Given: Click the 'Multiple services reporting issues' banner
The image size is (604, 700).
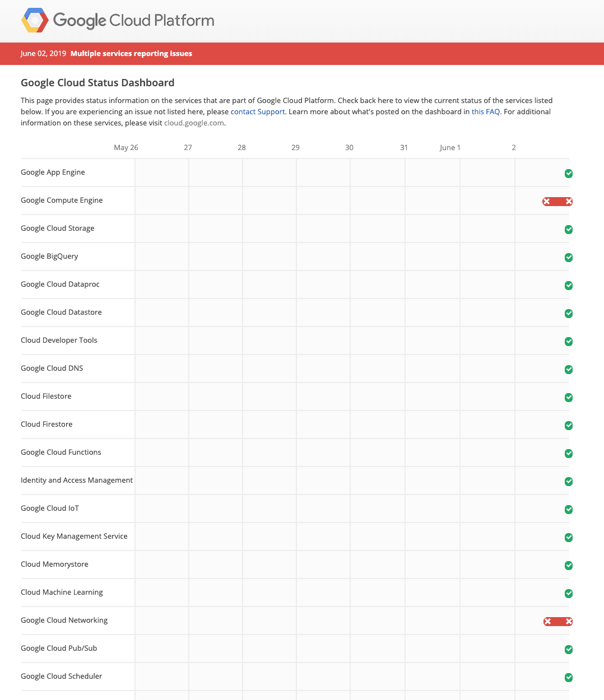Looking at the screenshot, I should point(131,54).
